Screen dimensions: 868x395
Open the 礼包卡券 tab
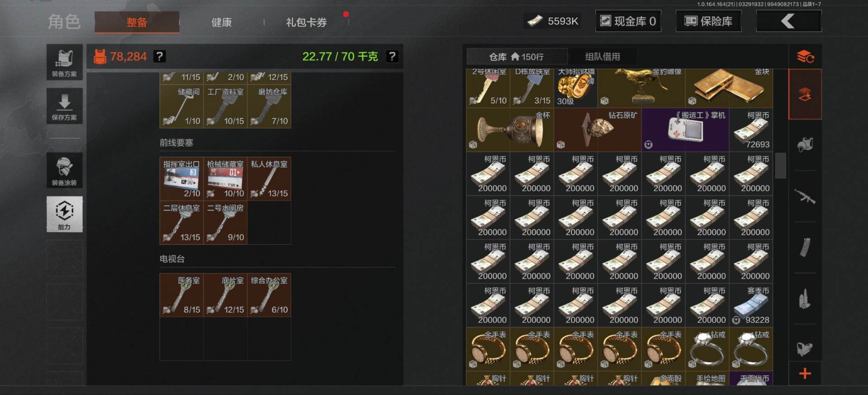pos(306,22)
